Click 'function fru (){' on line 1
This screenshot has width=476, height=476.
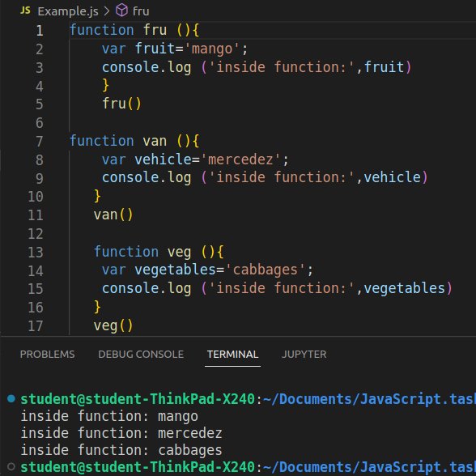point(134,31)
